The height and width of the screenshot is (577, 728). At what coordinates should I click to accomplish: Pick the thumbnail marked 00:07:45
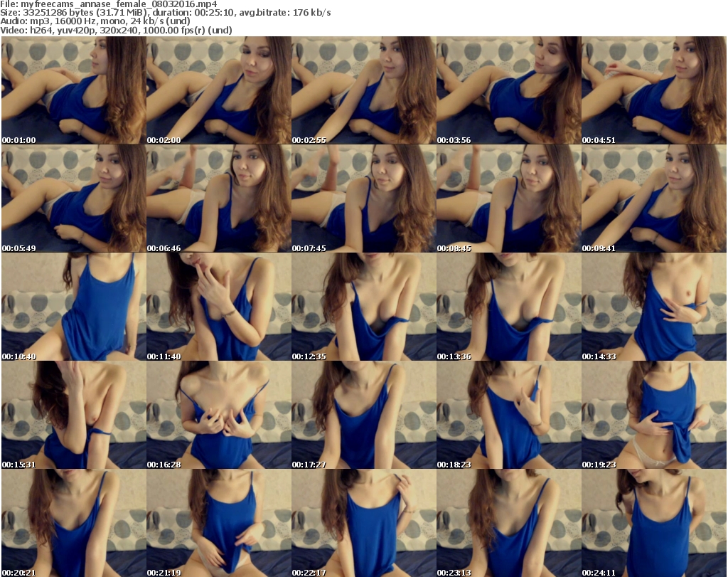click(364, 198)
